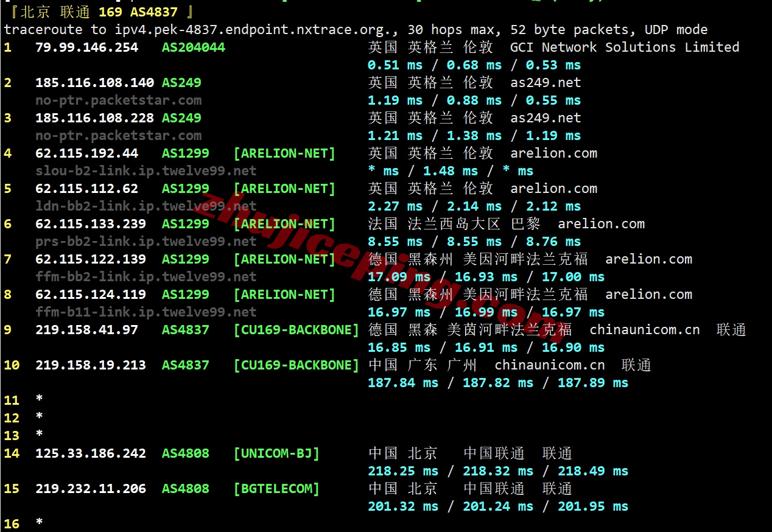Screen dimensions: 772x532
Task: Select hostname prs-bb2-link.ip.twelve99.net
Action: 146,242
